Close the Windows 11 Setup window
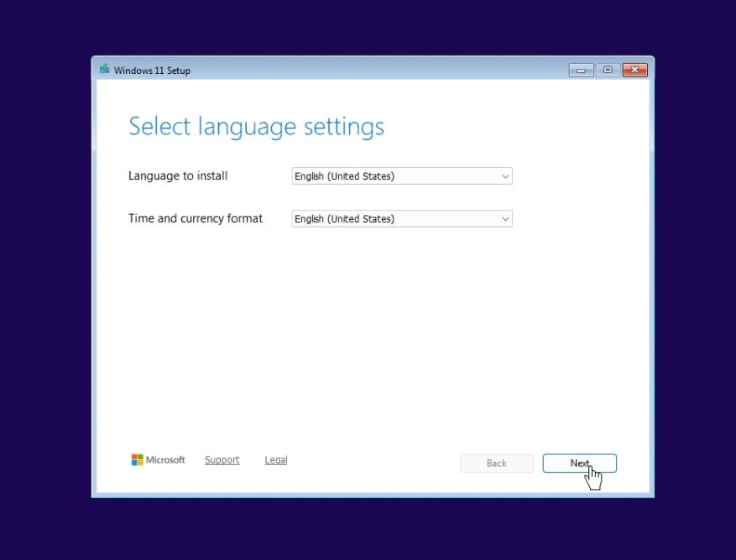The width and height of the screenshot is (736, 560). click(634, 70)
